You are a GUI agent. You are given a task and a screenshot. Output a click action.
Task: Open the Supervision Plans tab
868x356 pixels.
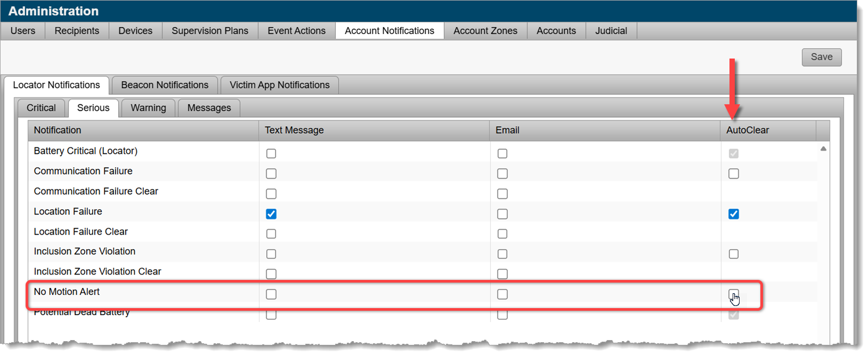coord(210,31)
